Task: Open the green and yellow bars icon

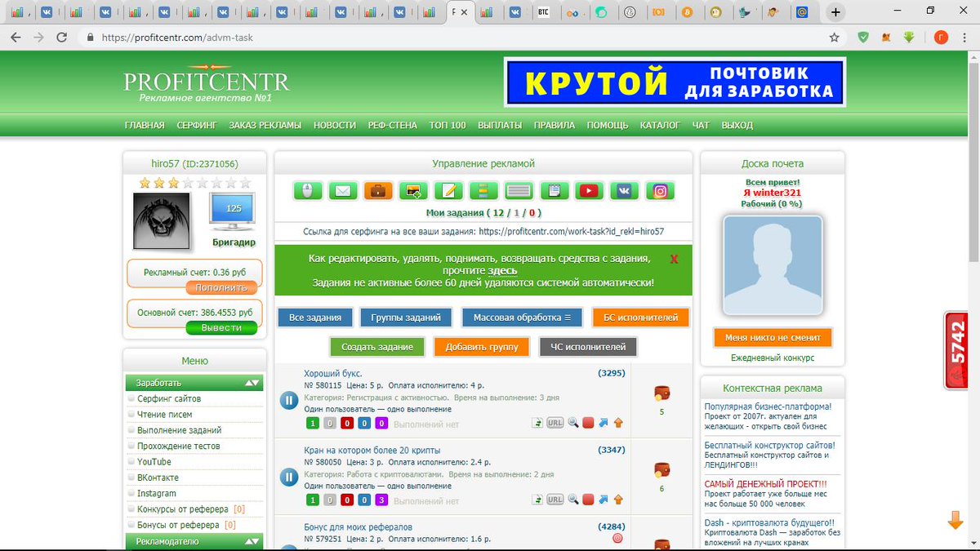Action: click(x=483, y=191)
